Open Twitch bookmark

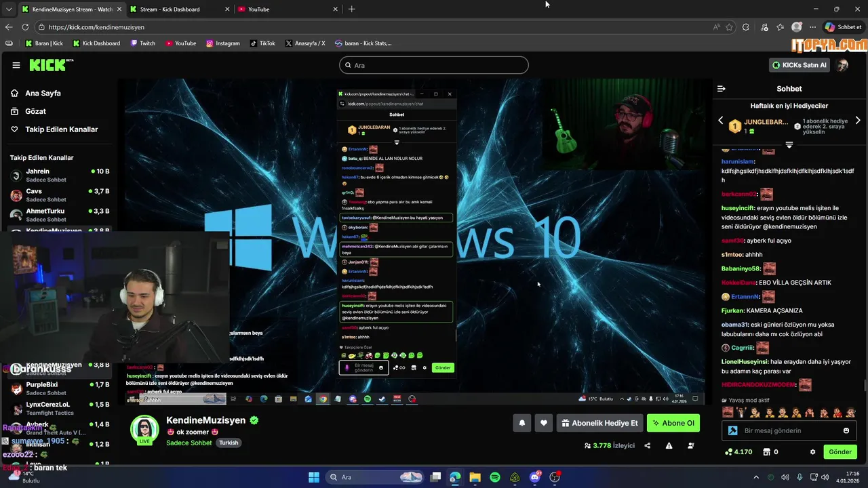point(142,43)
